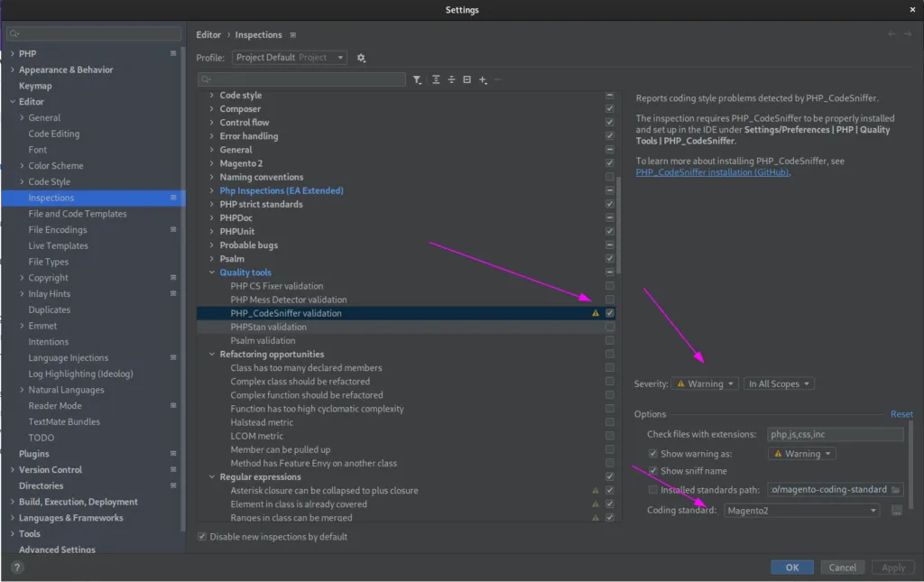Viewport: 924px width, 582px height.
Task: Check Disable new inspections by default
Action: 200,536
